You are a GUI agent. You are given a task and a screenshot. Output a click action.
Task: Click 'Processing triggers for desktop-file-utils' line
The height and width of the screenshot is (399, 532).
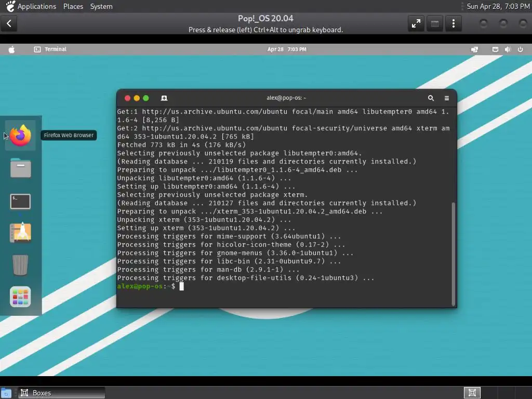246,278
